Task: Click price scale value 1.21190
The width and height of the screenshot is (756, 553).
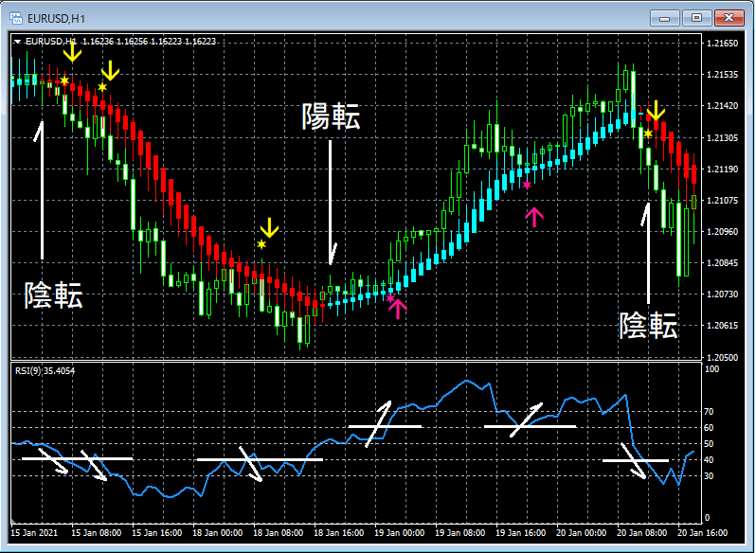Action: point(722,169)
